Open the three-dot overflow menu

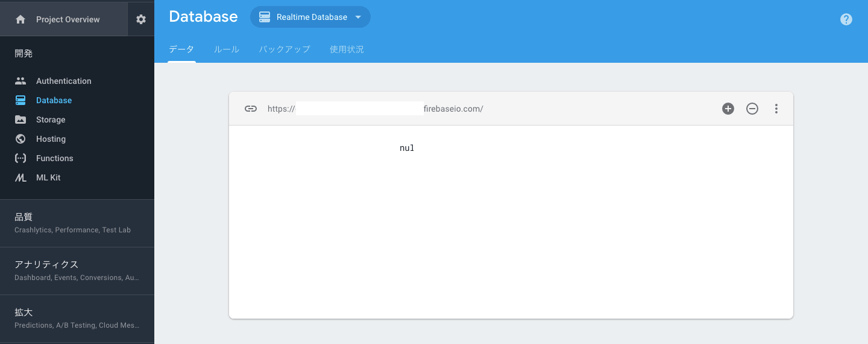point(776,109)
